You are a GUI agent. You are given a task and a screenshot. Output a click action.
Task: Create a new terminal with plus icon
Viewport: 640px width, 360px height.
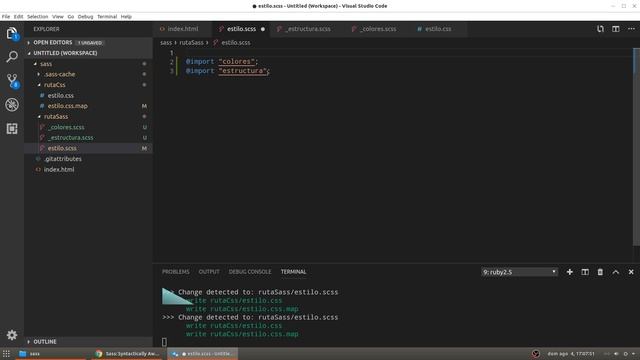[x=569, y=272]
